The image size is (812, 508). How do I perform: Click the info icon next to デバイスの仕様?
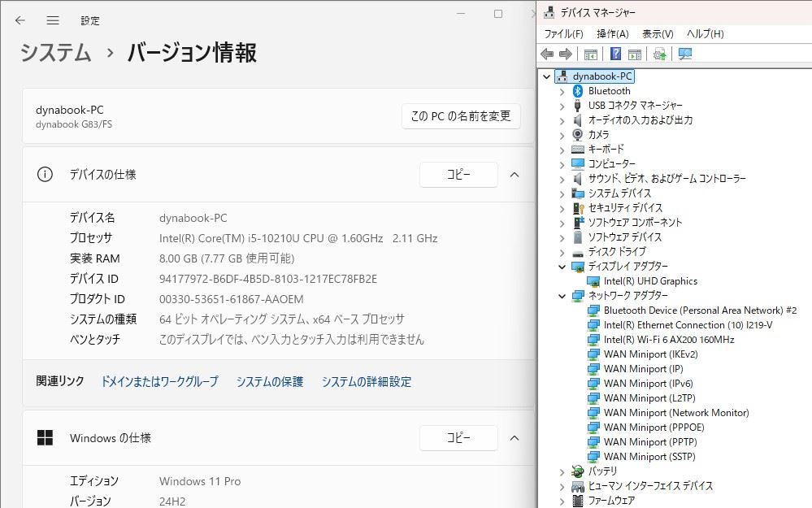[x=45, y=175]
